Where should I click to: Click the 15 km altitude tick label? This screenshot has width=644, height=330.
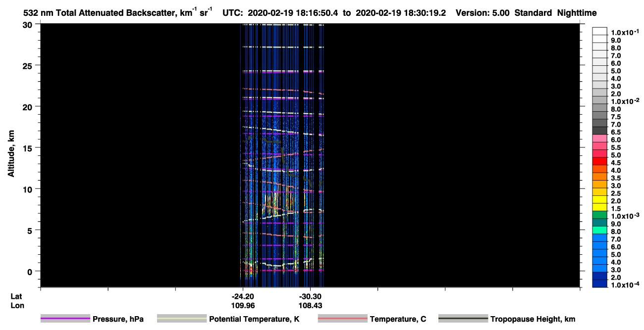click(28, 148)
